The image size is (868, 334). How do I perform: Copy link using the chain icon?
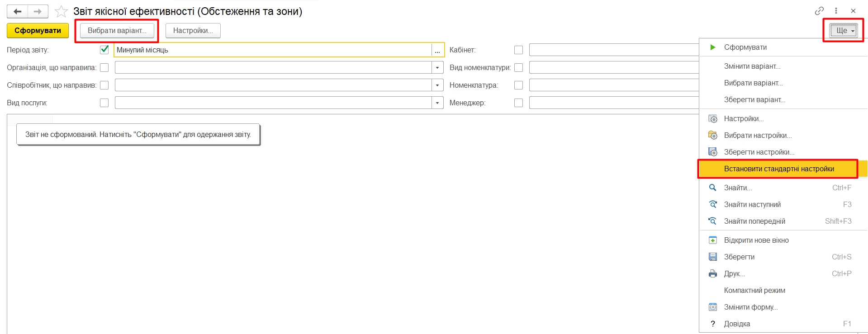tap(819, 11)
